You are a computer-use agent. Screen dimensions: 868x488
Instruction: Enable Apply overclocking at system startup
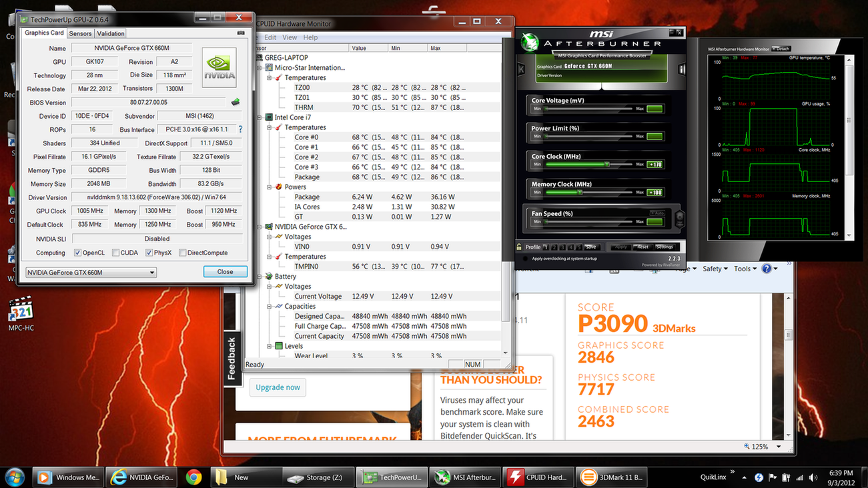coord(526,259)
